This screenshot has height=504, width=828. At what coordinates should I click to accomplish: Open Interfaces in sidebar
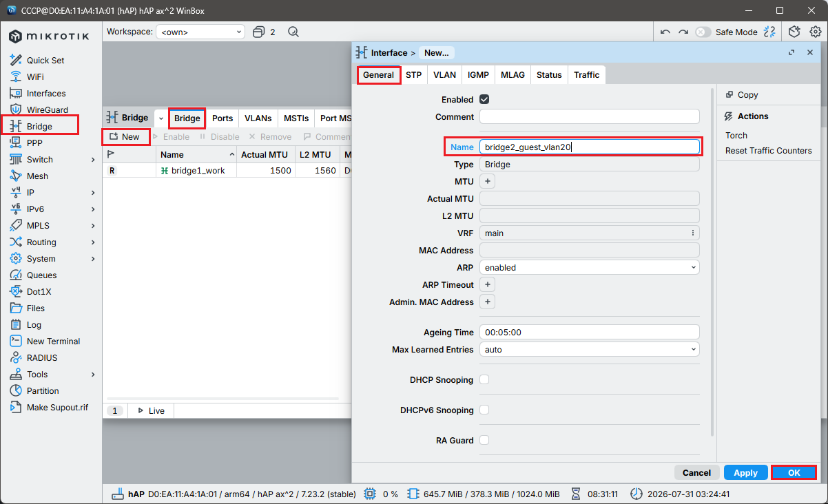(x=46, y=93)
